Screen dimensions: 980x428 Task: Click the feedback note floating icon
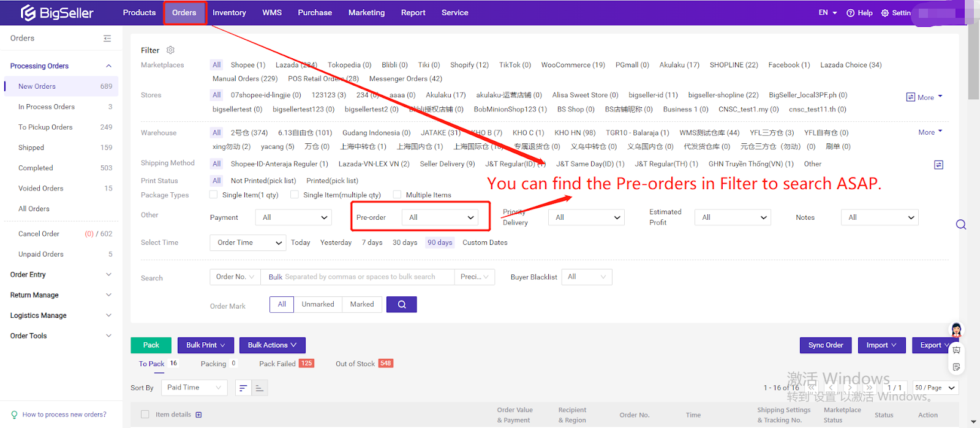pos(956,367)
